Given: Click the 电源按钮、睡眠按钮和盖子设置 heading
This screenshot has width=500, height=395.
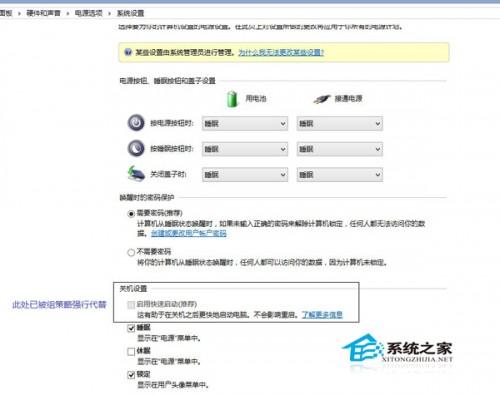Looking at the screenshot, I should pyautogui.click(x=168, y=81).
